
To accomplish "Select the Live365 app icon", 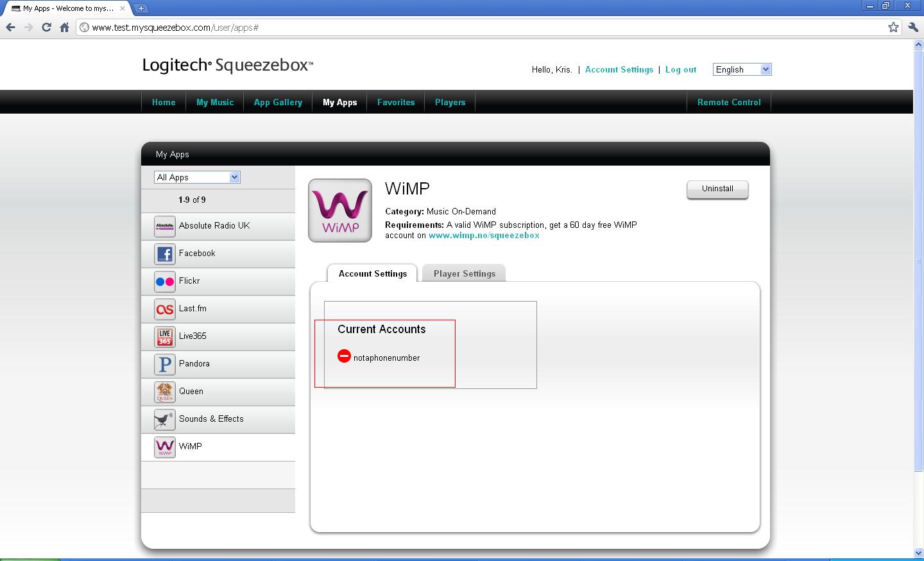I will coord(165,337).
